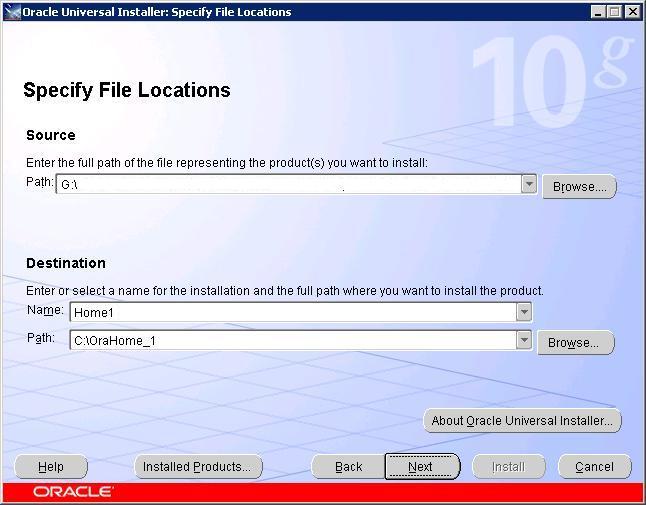Maximize the installer window
The height and width of the screenshot is (505, 646).
(614, 12)
